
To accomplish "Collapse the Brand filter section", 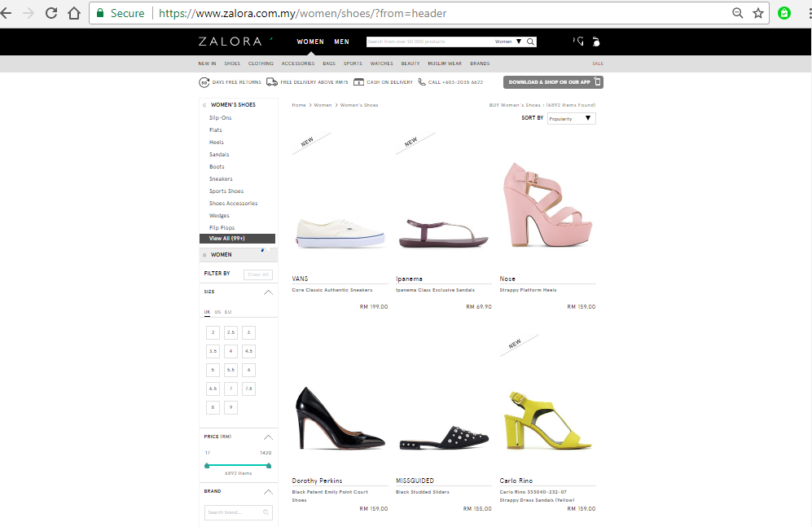I will [x=268, y=491].
